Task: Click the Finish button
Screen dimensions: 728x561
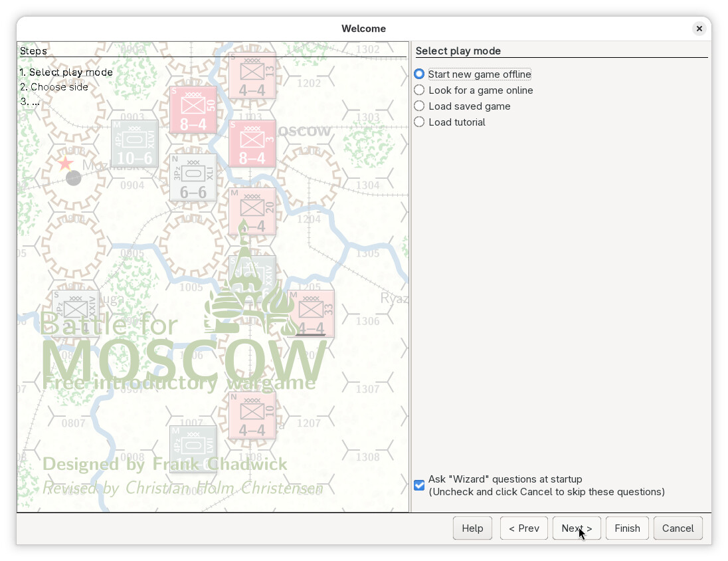Action: [x=626, y=528]
